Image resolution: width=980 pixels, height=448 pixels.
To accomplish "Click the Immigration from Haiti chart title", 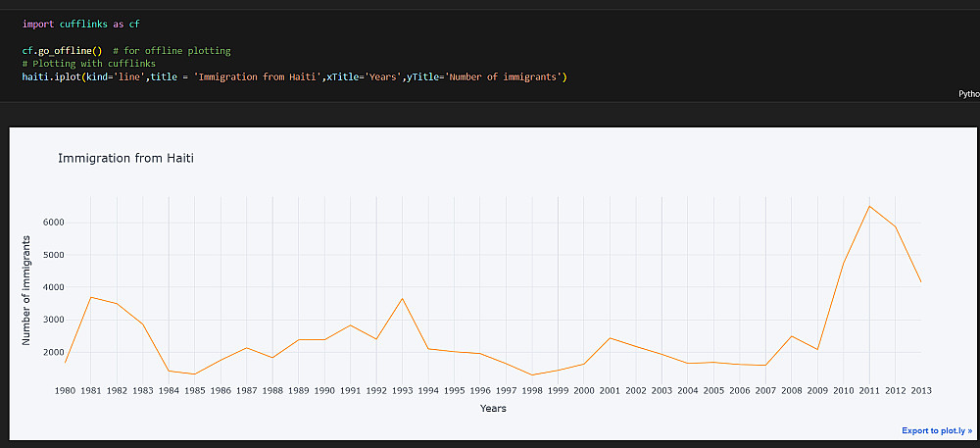I will coord(126,158).
